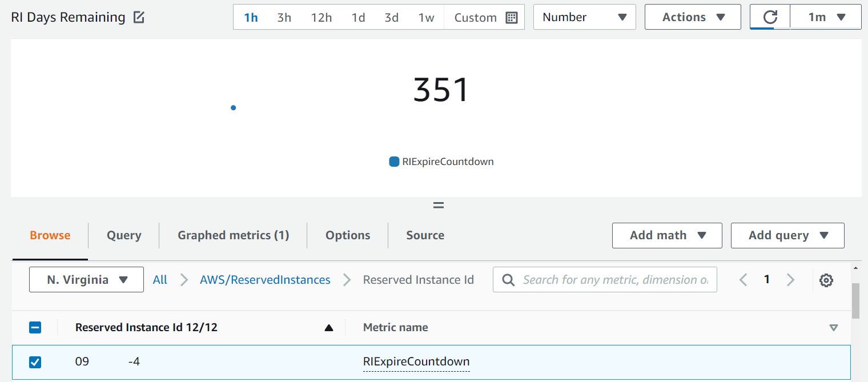
Task: Toggle the RIExpireCountdown legend entry
Action: (441, 162)
